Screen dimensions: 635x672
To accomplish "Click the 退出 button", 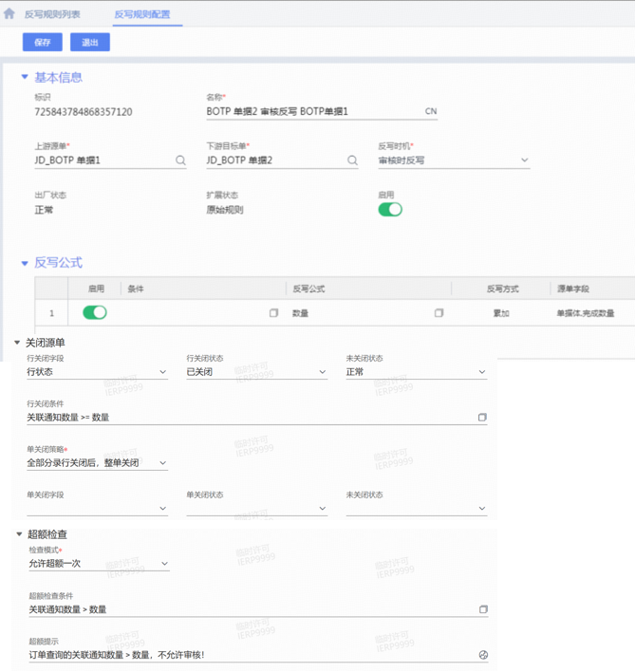I will tap(90, 42).
